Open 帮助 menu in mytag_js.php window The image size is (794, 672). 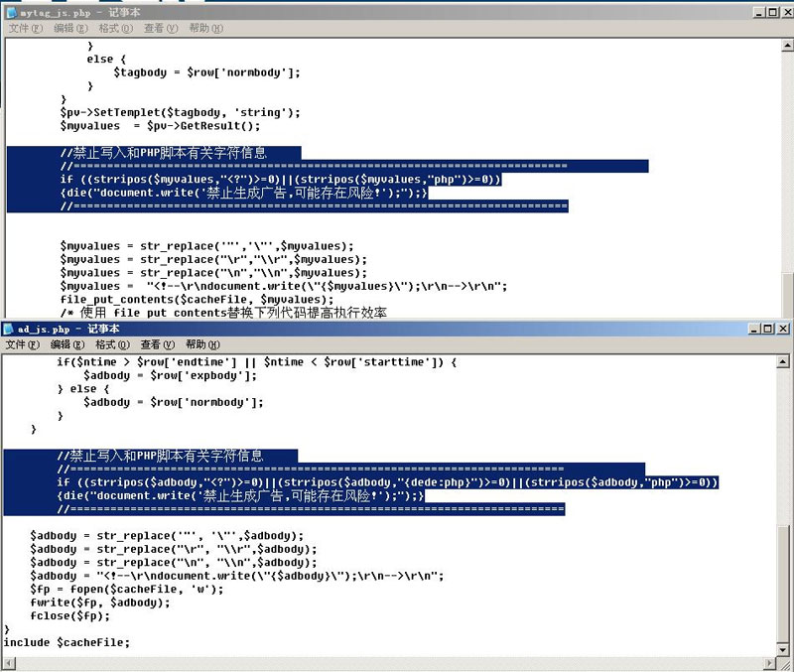pos(204,29)
